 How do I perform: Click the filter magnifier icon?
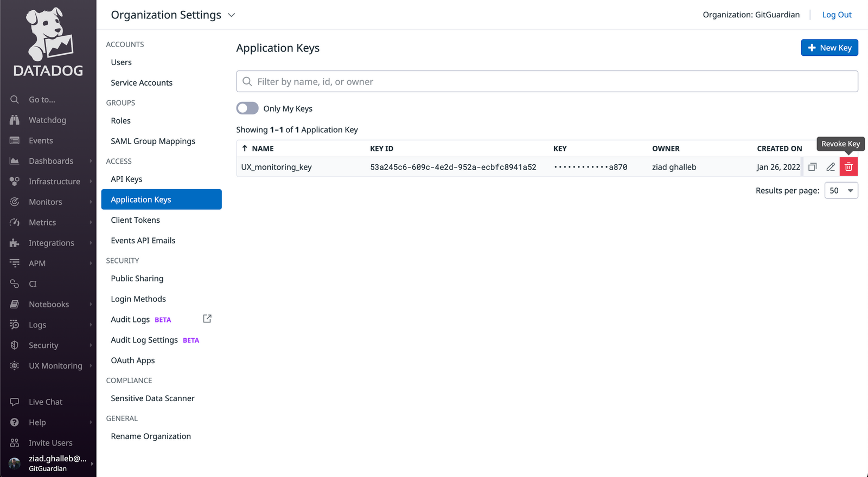(247, 81)
